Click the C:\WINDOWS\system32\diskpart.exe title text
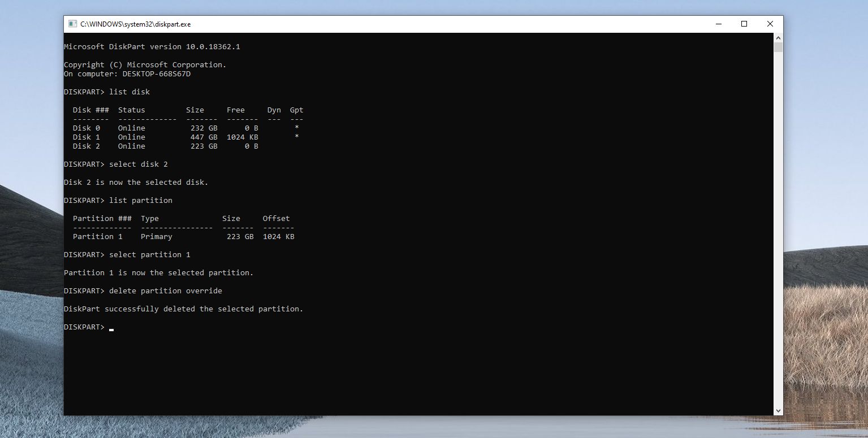 click(x=136, y=24)
